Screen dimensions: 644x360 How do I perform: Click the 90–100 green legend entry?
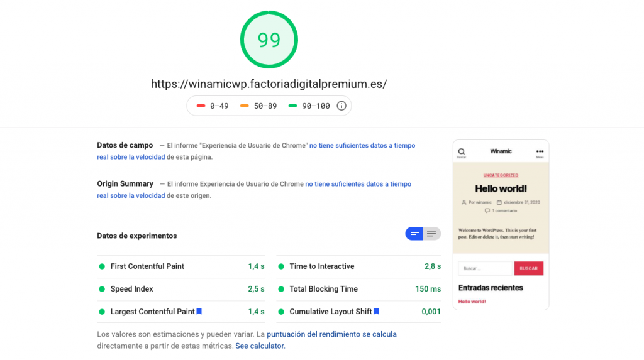309,106
